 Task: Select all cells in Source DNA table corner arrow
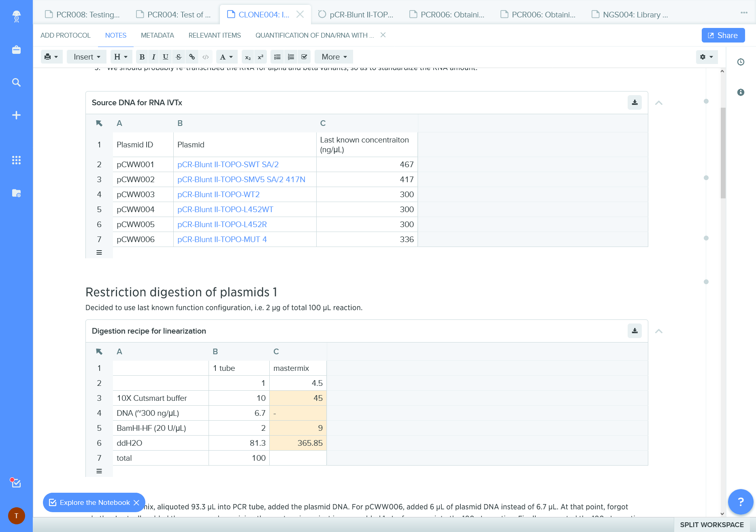tap(99, 123)
